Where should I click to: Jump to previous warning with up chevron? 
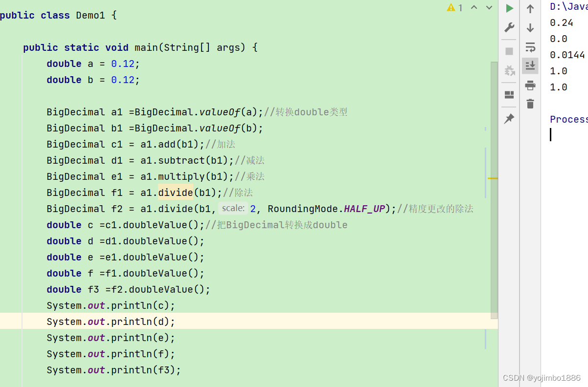click(474, 8)
